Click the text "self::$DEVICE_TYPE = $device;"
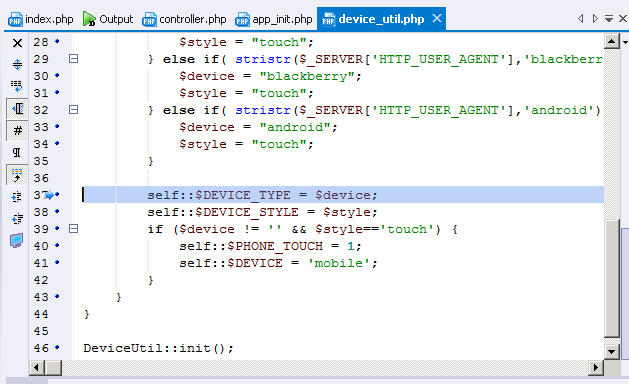629x384 pixels. [x=262, y=195]
